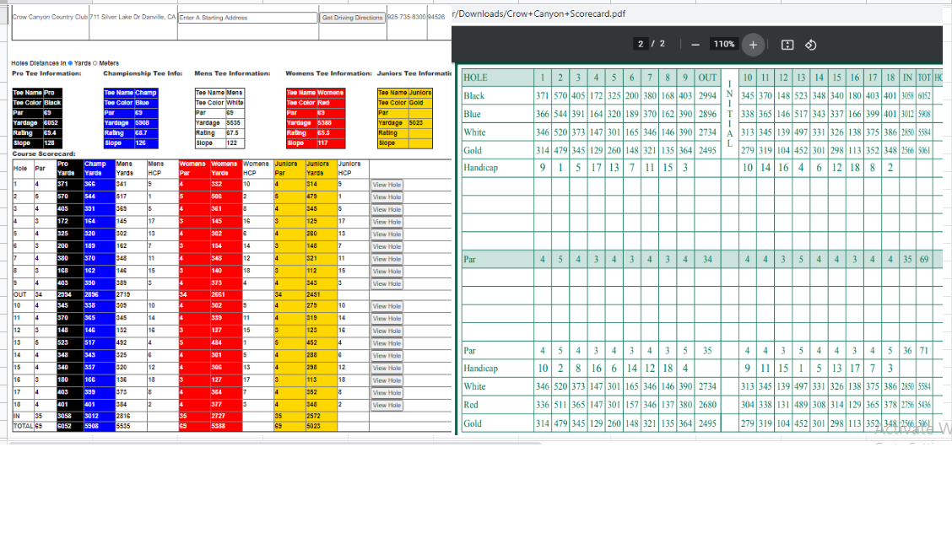Open View Hole for hole 9
The width and height of the screenshot is (952, 560).
(x=387, y=283)
